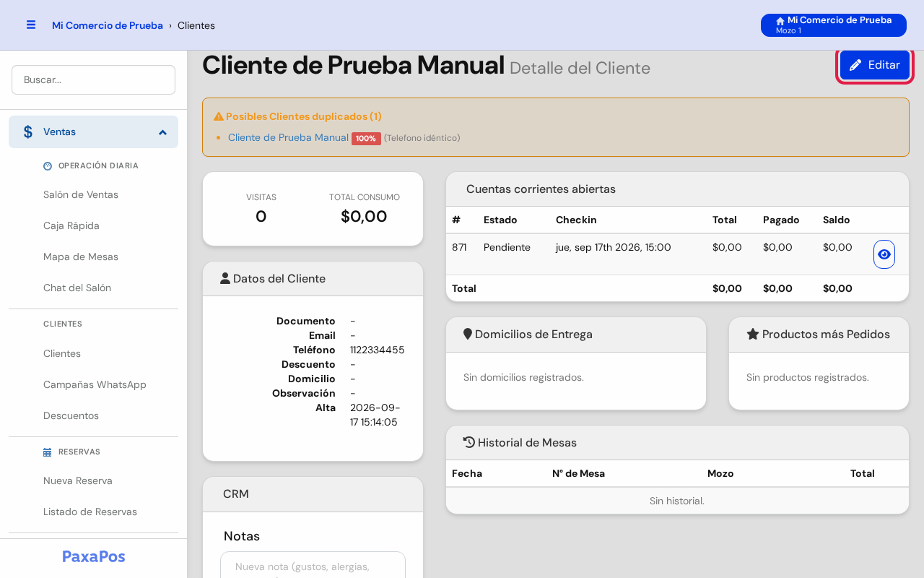Click the Nueva nota text area
The height and width of the screenshot is (578, 924).
pyautogui.click(x=313, y=565)
